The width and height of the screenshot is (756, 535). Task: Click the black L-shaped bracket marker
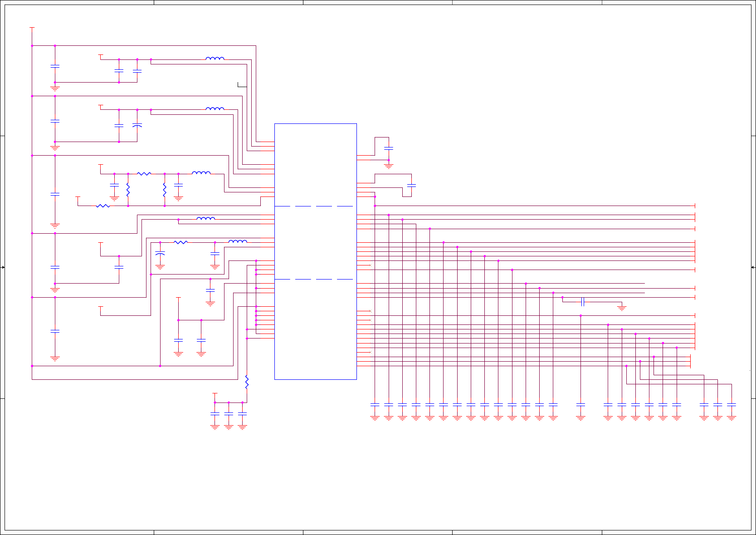pos(242,84)
